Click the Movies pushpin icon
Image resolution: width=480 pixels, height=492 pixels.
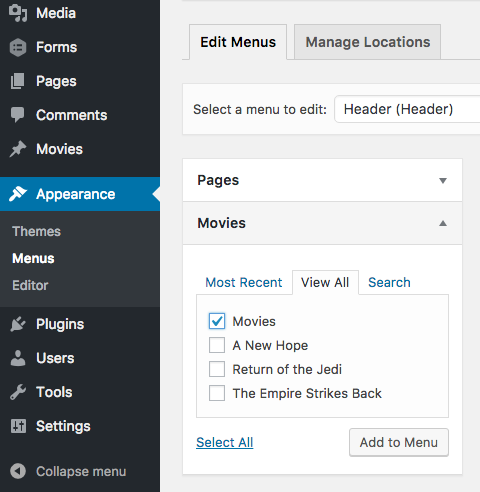point(18,149)
